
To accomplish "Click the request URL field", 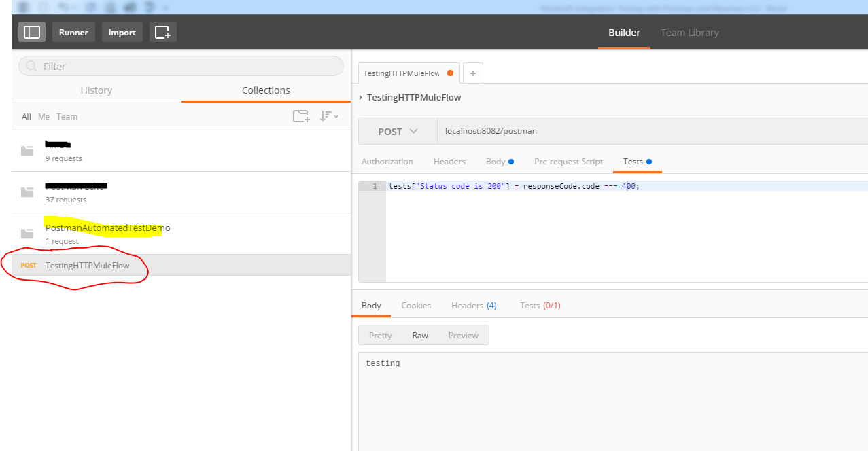I will (653, 131).
